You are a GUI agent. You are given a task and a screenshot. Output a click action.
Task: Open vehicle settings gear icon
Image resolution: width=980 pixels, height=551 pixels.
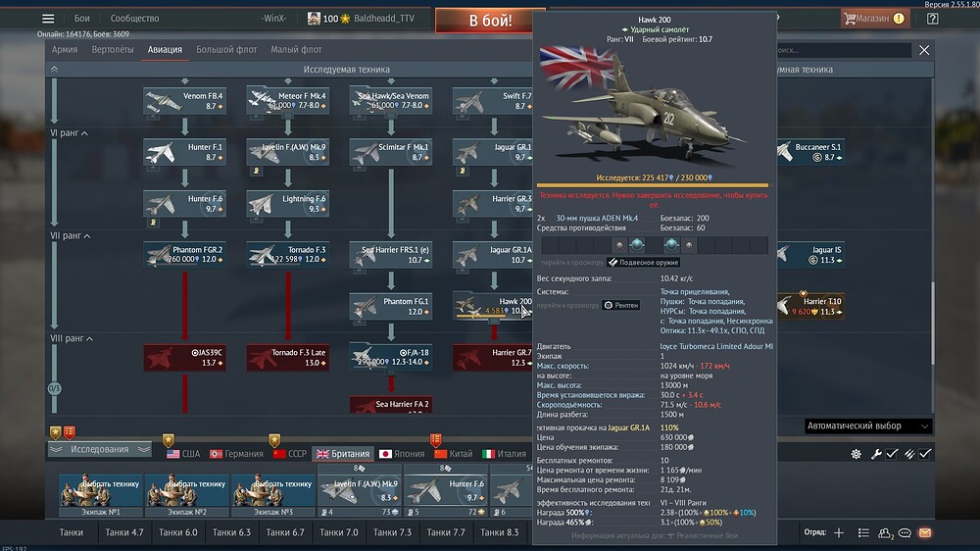pyautogui.click(x=856, y=454)
